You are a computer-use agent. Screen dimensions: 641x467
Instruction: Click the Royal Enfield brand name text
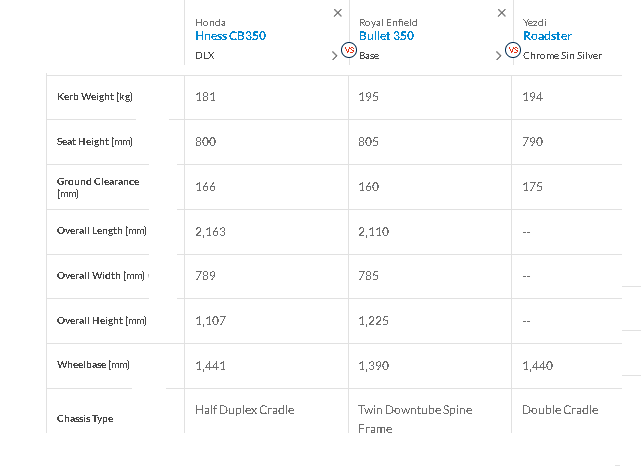388,22
